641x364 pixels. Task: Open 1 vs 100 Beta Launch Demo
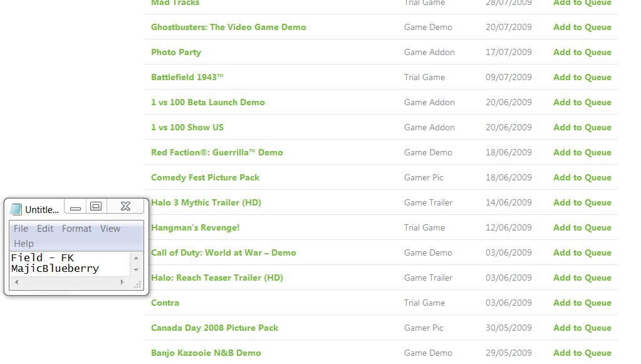[x=208, y=103]
